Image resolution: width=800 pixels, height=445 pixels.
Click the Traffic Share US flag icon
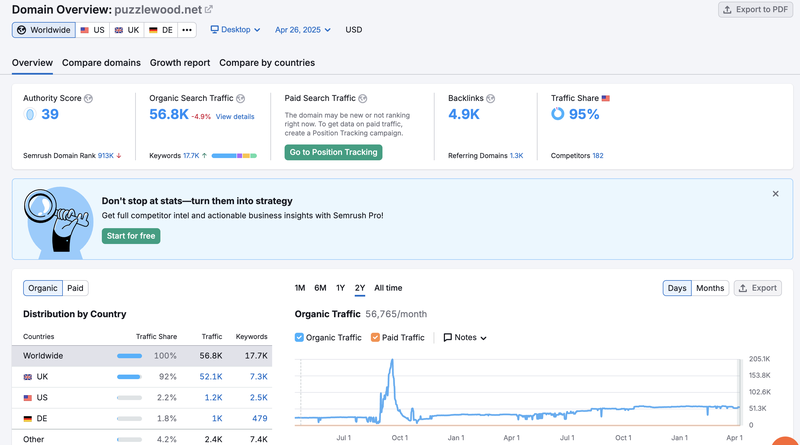(606, 98)
